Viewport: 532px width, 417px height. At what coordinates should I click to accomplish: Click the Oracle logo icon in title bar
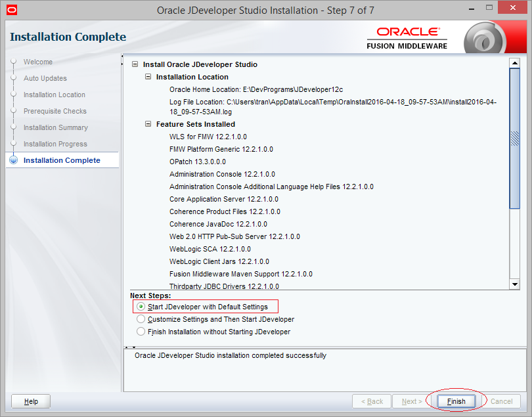point(12,10)
